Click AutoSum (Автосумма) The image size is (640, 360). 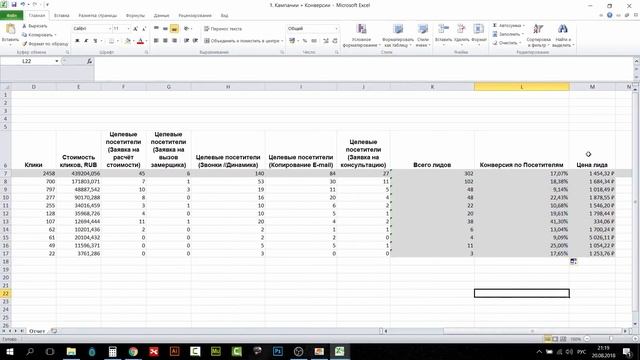point(509,25)
